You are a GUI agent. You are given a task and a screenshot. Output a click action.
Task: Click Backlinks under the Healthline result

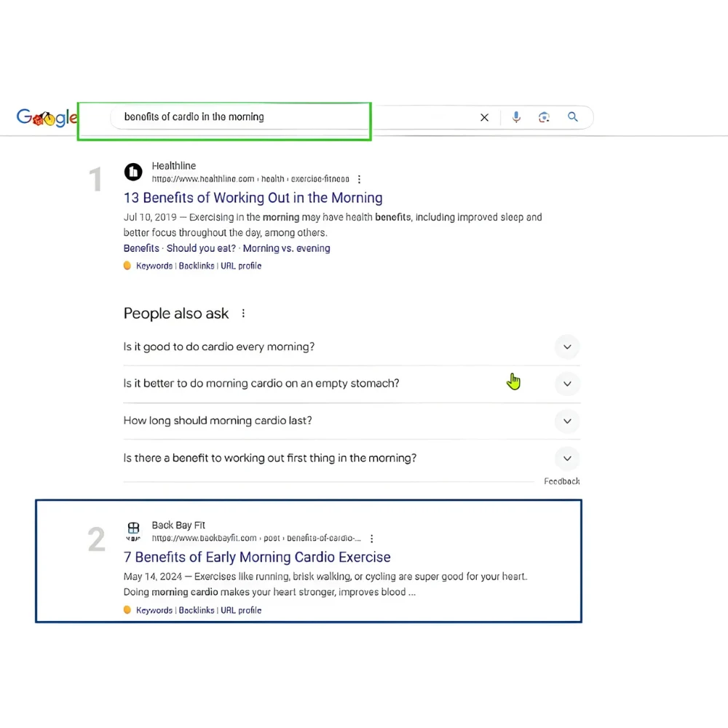point(197,266)
